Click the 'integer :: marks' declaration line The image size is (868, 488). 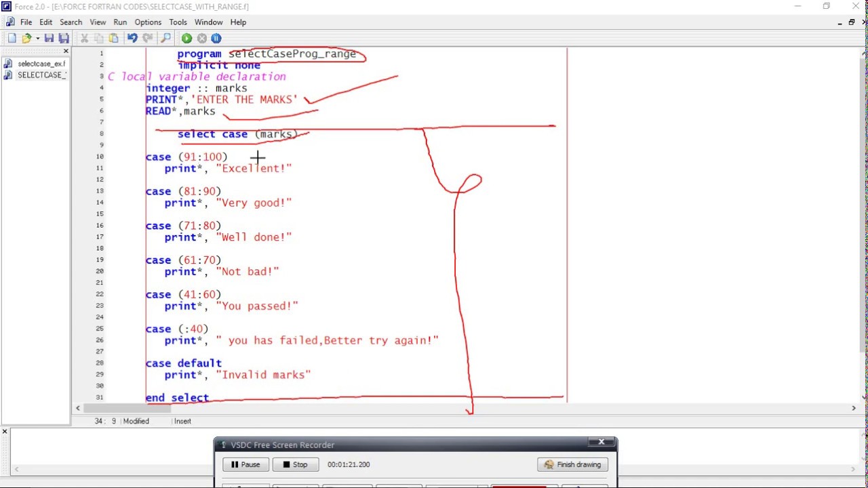[x=196, y=88]
